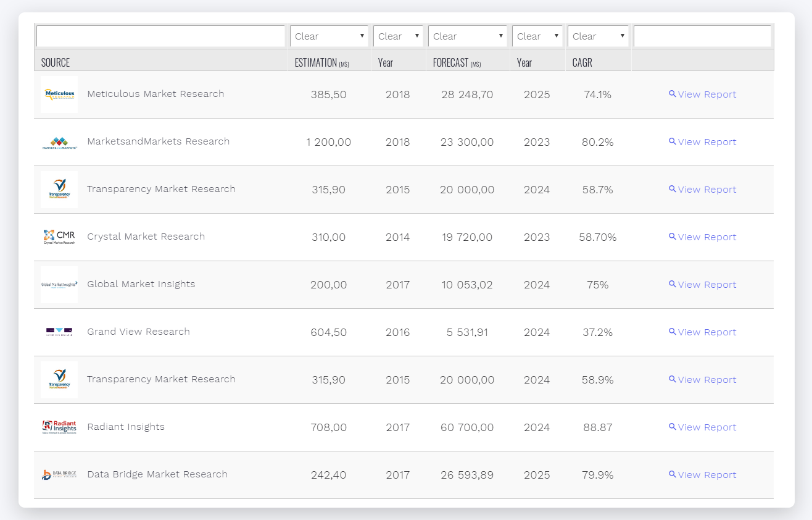The height and width of the screenshot is (520, 812).
Task: Click the Radiant Insights logo
Action: click(x=59, y=427)
